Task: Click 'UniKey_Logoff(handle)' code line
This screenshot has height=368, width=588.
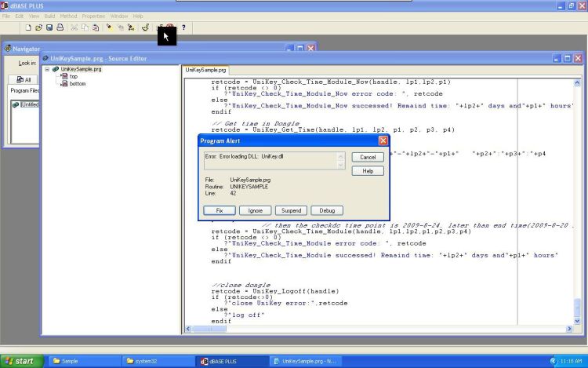Action: click(275, 291)
